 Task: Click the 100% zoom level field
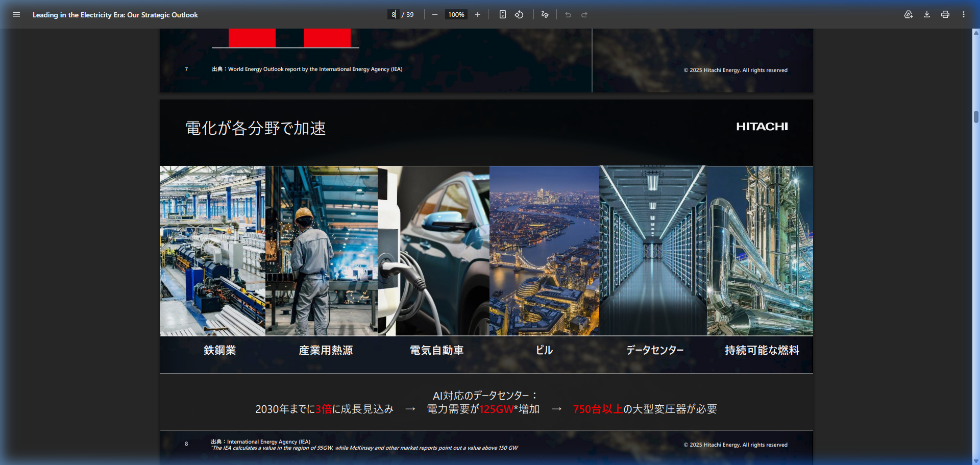click(x=456, y=15)
